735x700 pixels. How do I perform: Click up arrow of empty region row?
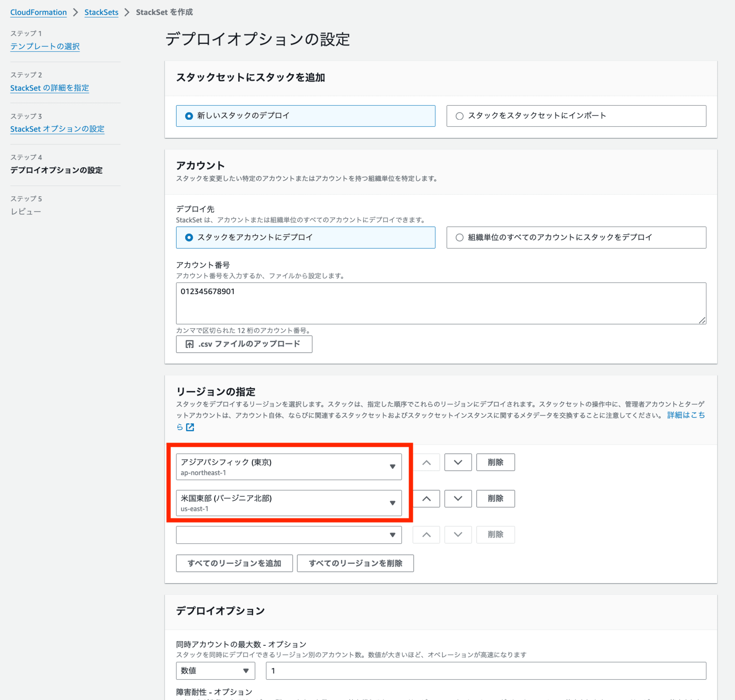(x=426, y=535)
